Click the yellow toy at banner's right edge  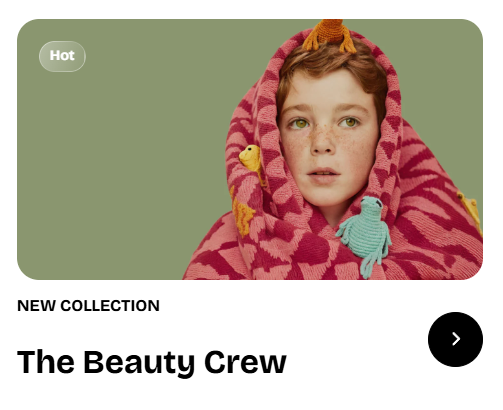(x=471, y=212)
